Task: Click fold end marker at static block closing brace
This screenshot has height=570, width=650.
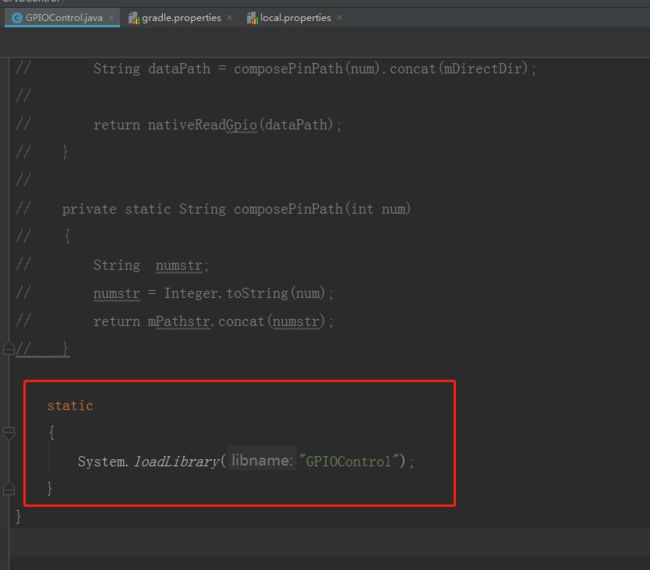Action: click(x=9, y=489)
